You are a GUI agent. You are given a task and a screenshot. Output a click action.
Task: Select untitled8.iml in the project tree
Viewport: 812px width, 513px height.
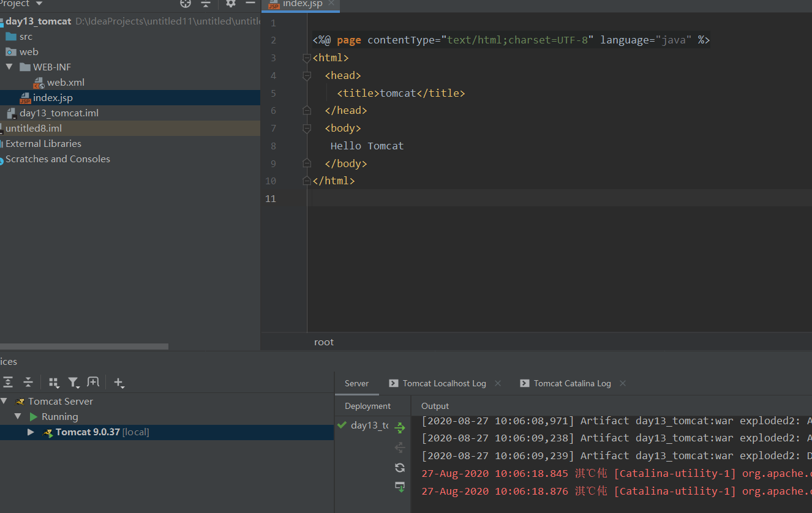130,129
